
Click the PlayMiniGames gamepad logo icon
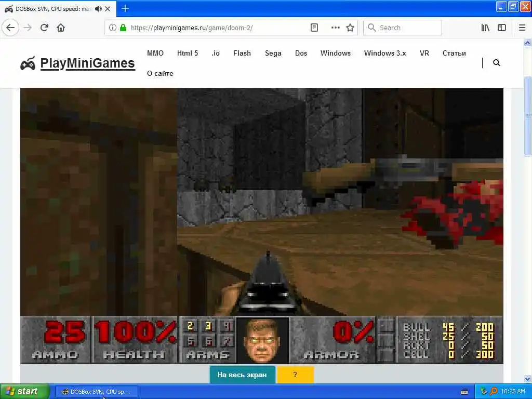coord(28,63)
